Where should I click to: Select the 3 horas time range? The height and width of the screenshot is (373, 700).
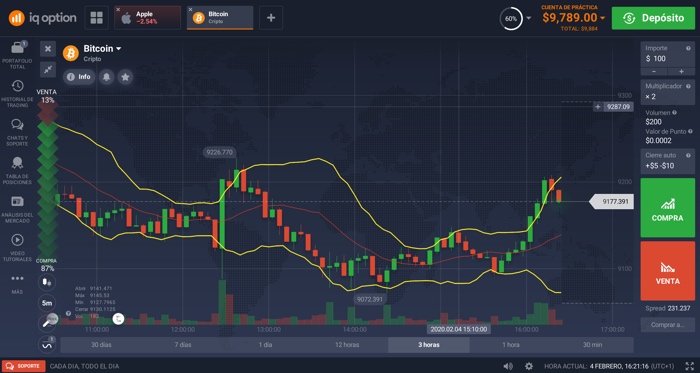[429, 345]
